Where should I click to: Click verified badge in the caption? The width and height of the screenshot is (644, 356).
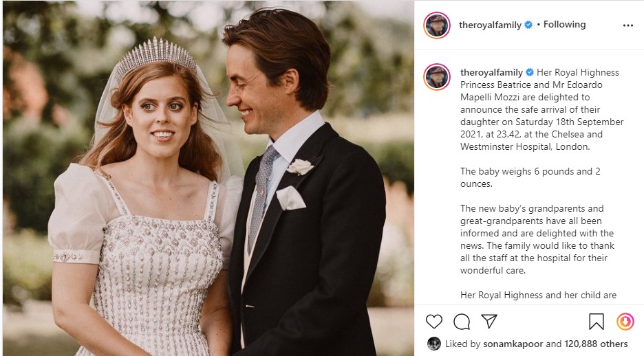tap(530, 73)
